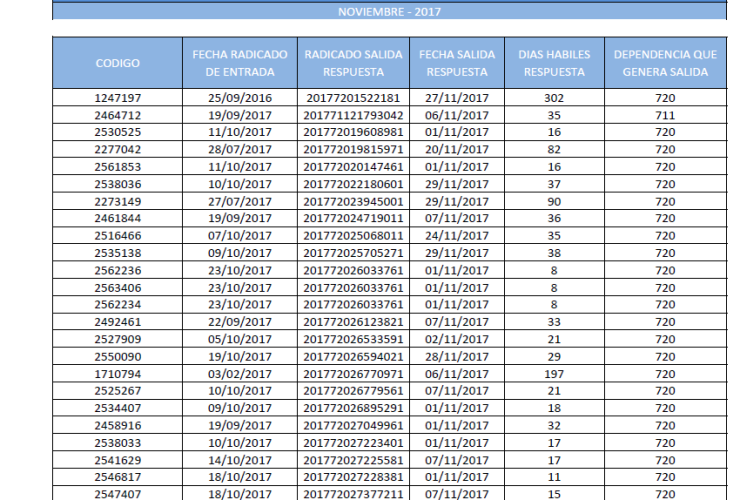The height and width of the screenshot is (500, 740).
Task: Select codigo cell 2530525
Action: tap(118, 132)
